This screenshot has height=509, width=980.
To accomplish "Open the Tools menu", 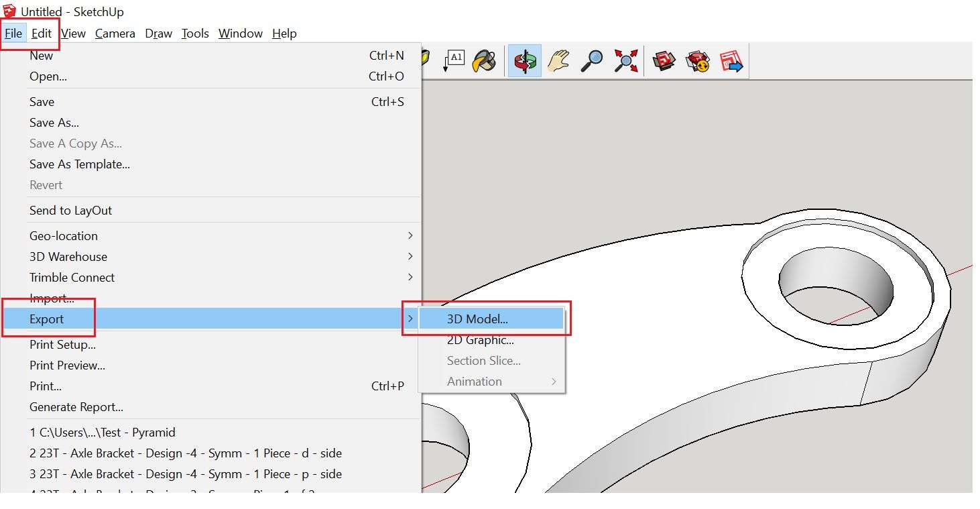I will coord(194,33).
